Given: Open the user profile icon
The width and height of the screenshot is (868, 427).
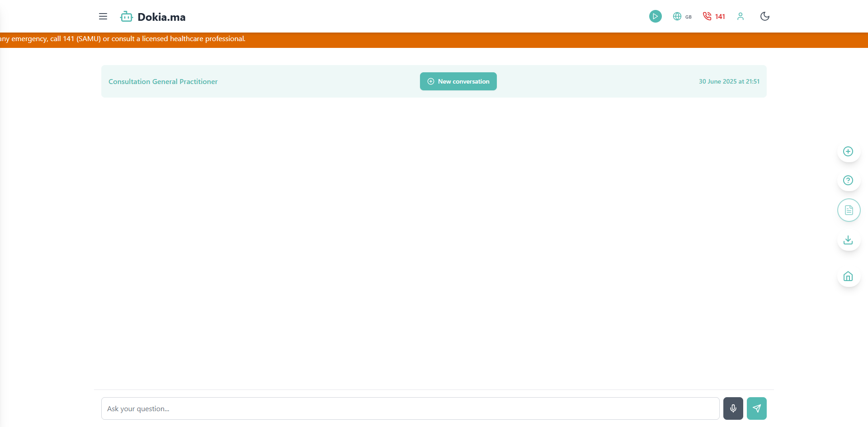Looking at the screenshot, I should pyautogui.click(x=740, y=16).
